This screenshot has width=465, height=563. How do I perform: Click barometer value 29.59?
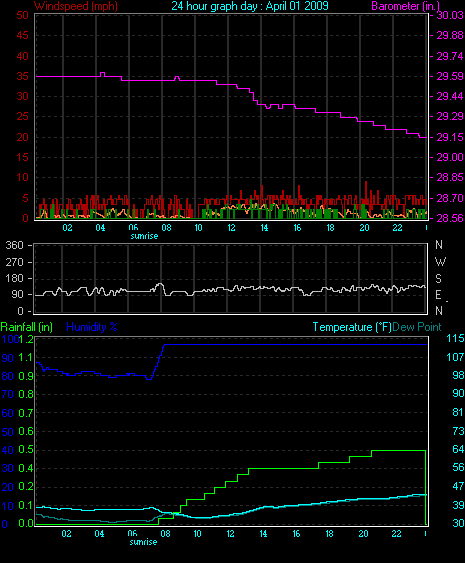450,76
